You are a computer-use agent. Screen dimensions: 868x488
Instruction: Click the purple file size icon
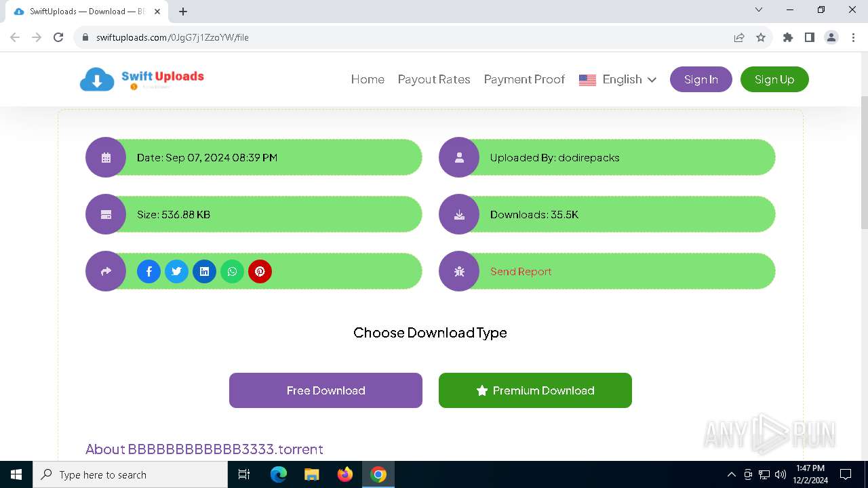click(106, 214)
